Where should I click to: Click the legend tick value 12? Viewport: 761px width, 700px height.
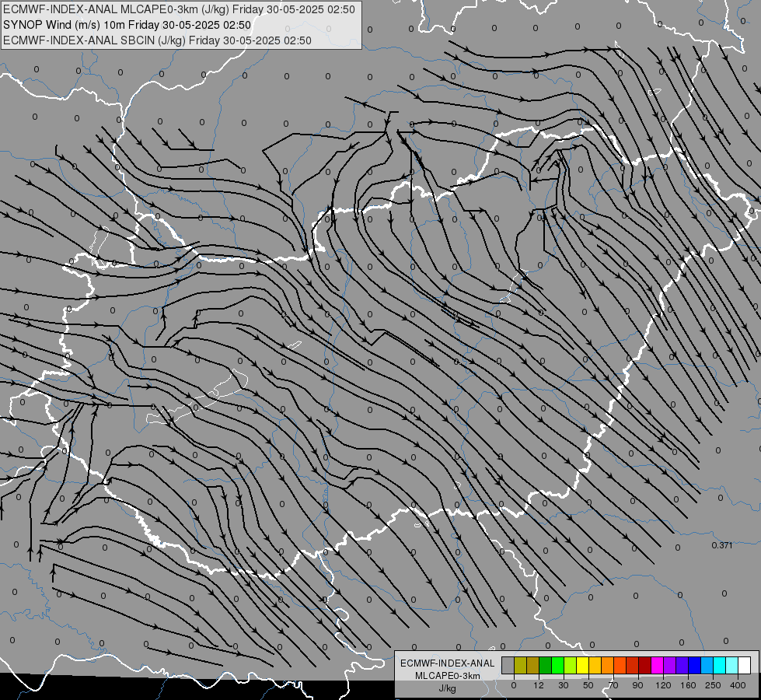click(x=539, y=685)
